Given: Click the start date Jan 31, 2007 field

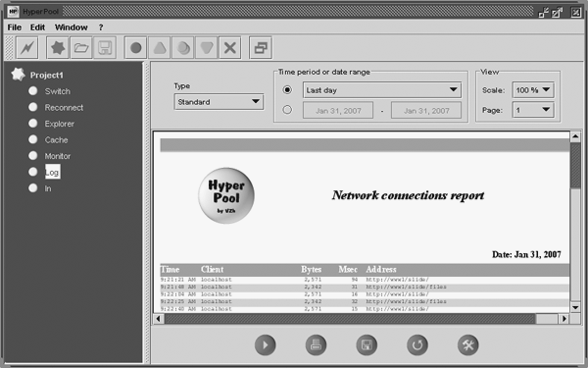Looking at the screenshot, I should click(338, 110).
